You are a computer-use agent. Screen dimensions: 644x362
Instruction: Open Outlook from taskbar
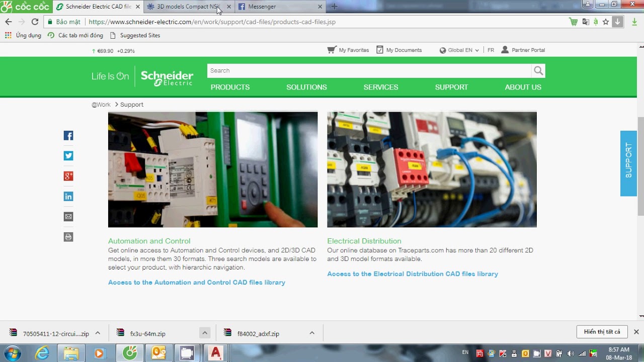pos(158,353)
